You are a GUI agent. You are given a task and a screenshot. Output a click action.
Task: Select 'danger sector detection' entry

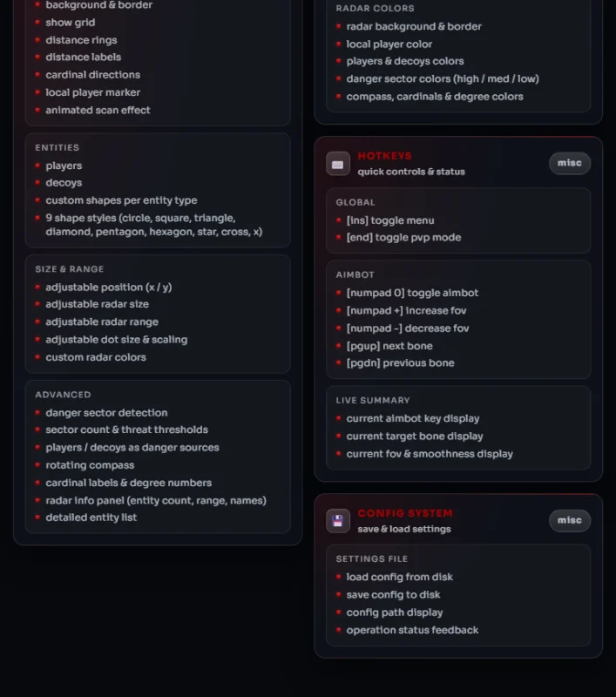(x=106, y=413)
